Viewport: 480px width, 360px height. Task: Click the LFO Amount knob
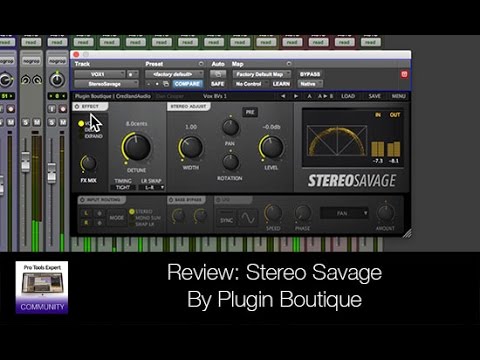385,214
